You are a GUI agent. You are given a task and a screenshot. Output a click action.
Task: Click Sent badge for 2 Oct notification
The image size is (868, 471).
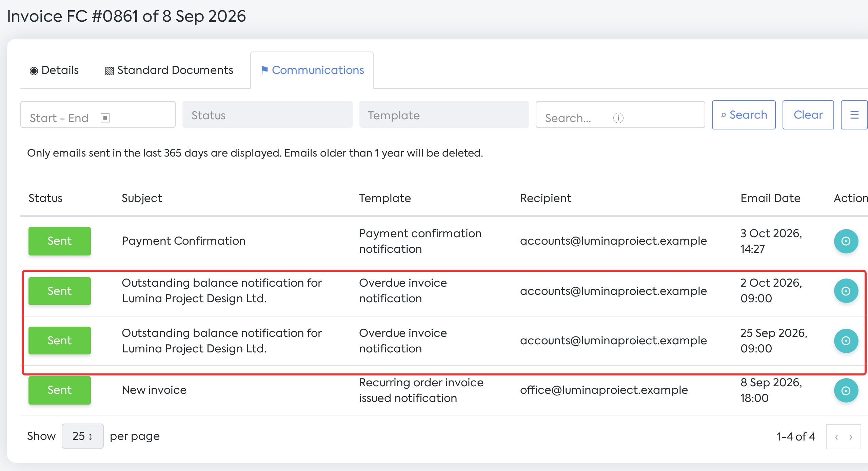(60, 291)
